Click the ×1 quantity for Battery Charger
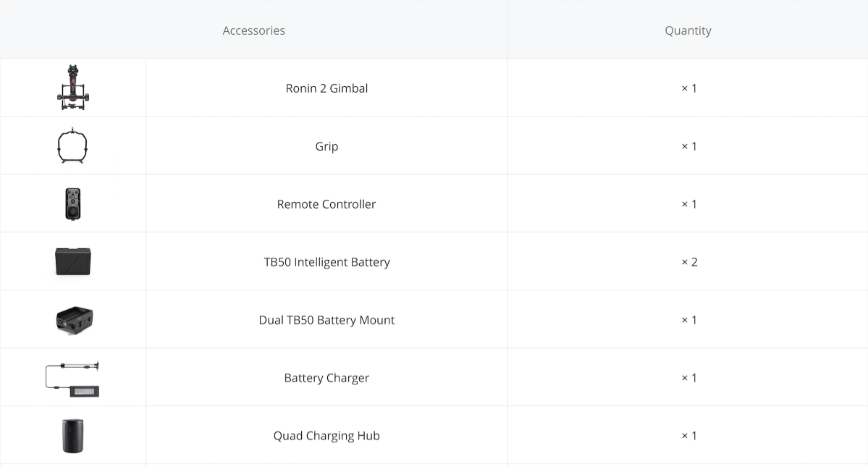This screenshot has height=467, width=868. coord(689,378)
